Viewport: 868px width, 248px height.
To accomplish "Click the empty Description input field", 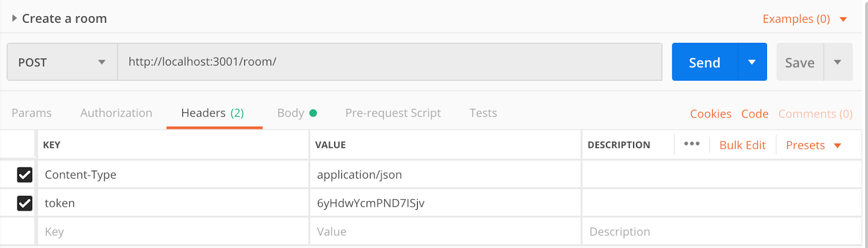I will coord(722,232).
